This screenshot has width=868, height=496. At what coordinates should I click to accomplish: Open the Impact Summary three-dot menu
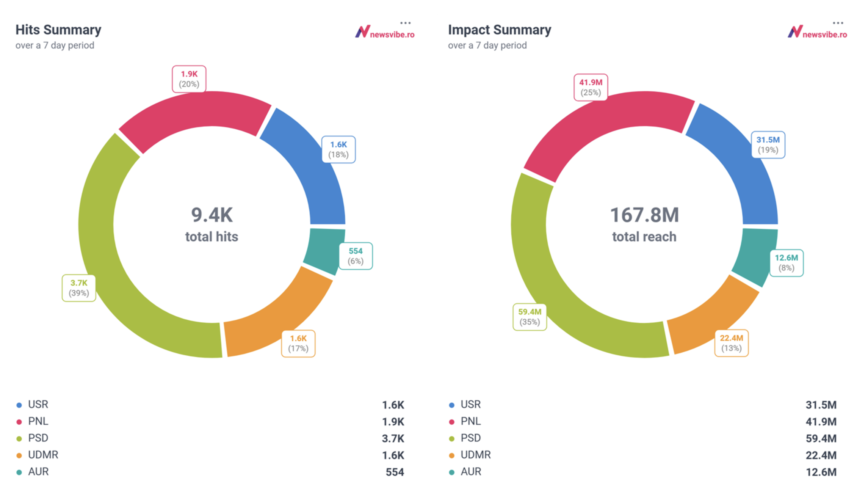pos(838,23)
